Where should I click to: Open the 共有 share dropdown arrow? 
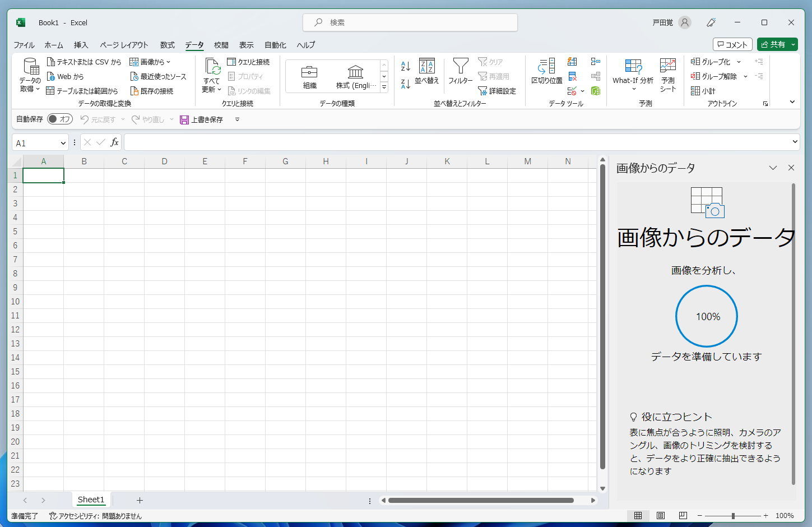794,44
